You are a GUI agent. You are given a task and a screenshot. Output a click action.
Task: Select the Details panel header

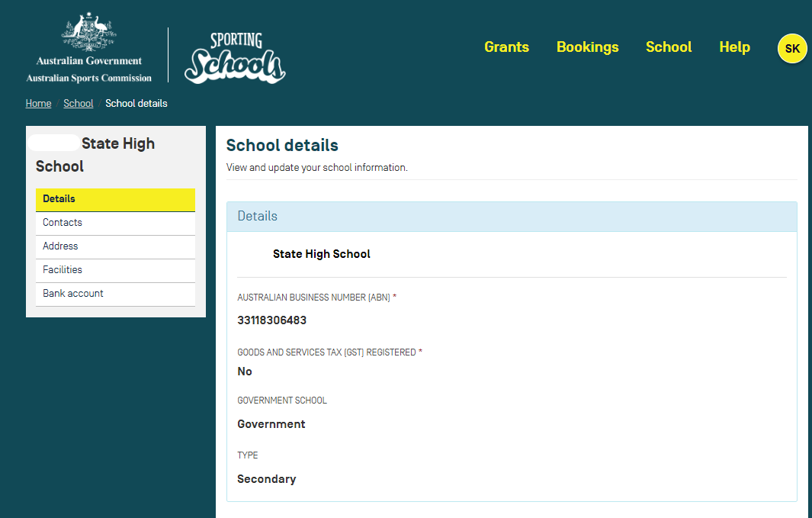tap(257, 216)
